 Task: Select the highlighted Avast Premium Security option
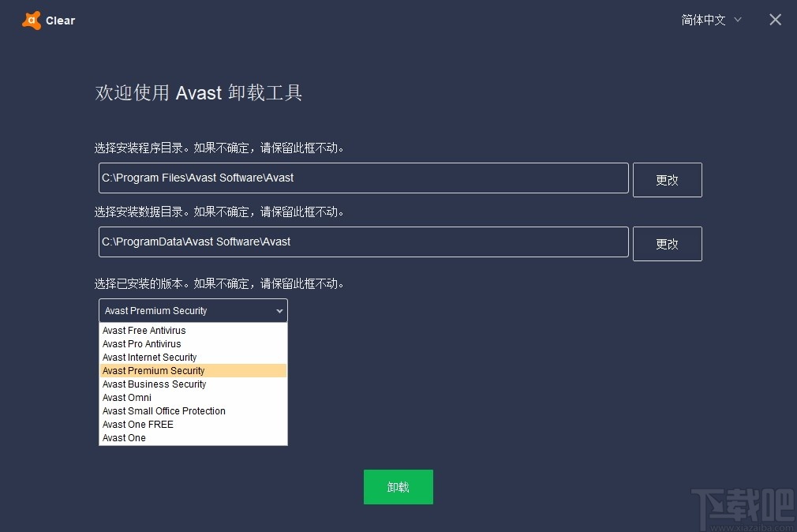point(153,370)
